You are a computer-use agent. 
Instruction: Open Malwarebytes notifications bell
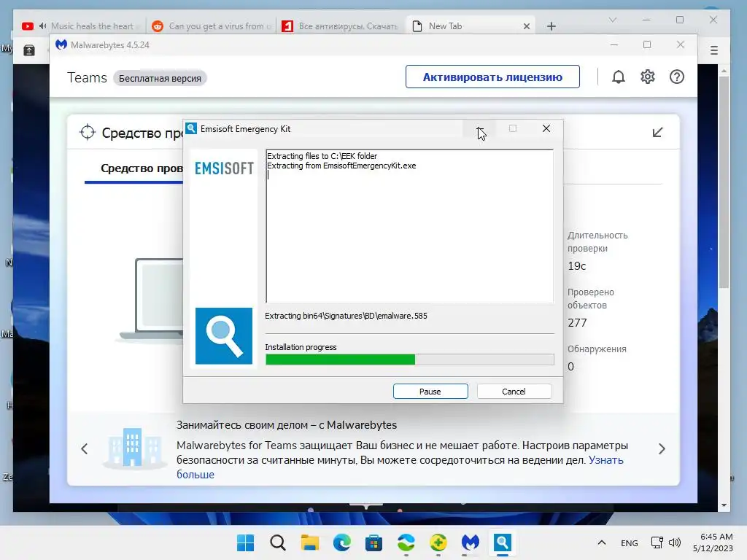point(619,77)
